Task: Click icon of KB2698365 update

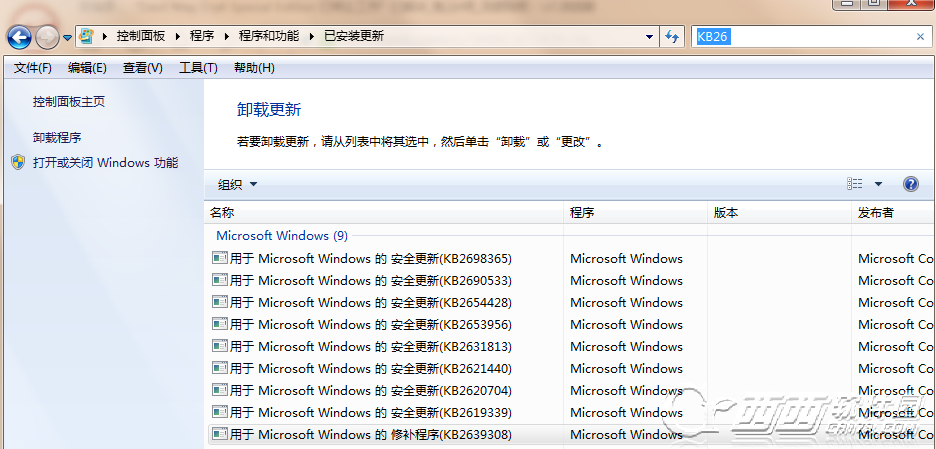Action: (220, 258)
